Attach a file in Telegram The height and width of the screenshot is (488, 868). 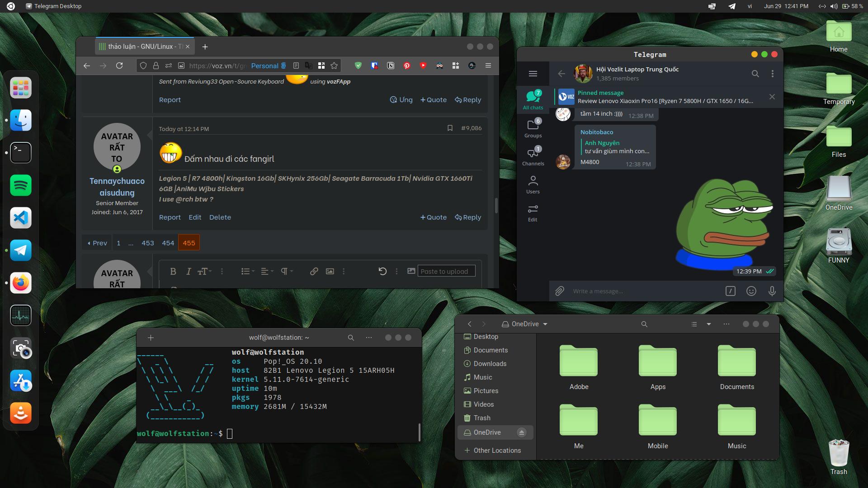click(560, 291)
